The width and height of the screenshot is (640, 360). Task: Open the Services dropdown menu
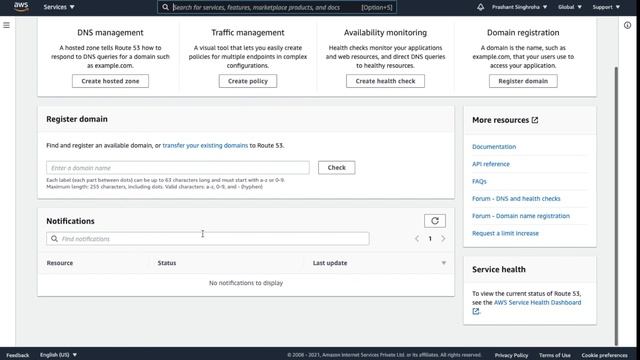coord(59,7)
